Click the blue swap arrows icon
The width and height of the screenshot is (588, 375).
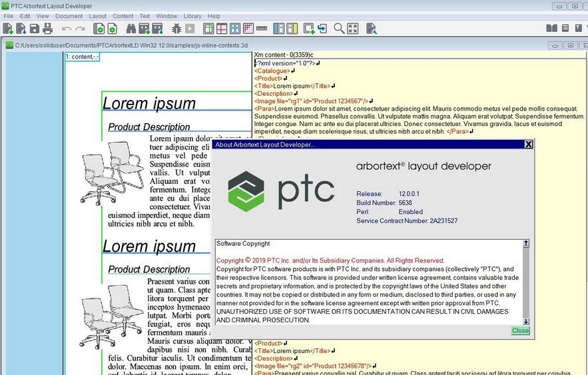click(x=322, y=29)
